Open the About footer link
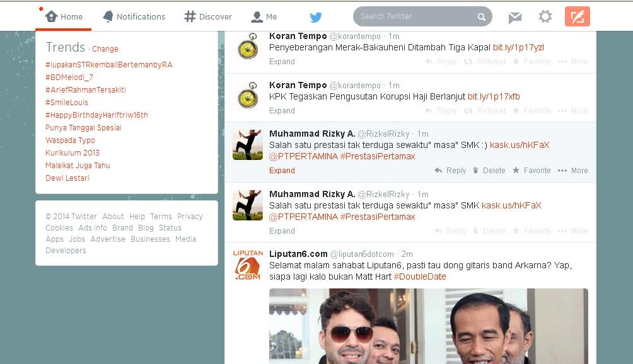Viewport: 633px width, 364px height. click(113, 217)
